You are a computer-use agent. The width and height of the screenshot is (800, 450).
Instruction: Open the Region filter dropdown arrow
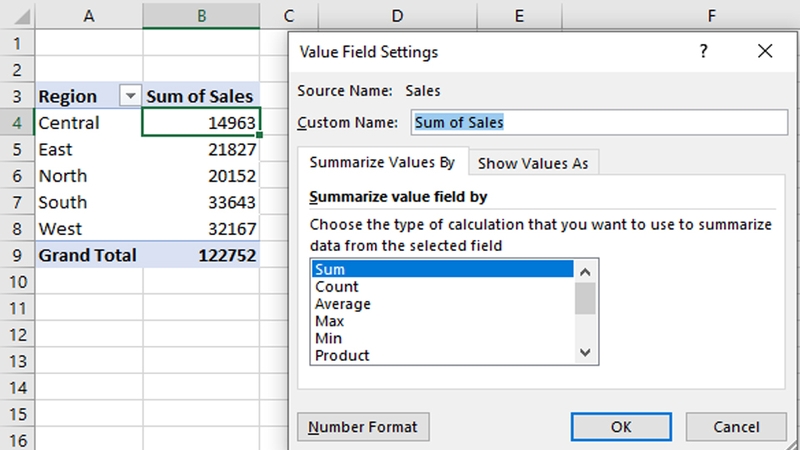pos(130,95)
